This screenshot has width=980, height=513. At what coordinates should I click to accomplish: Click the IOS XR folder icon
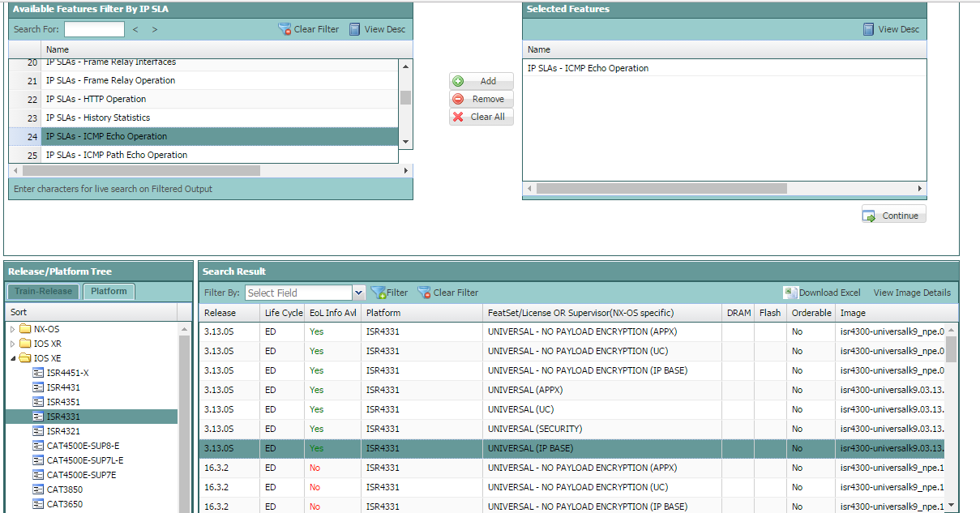coord(25,344)
